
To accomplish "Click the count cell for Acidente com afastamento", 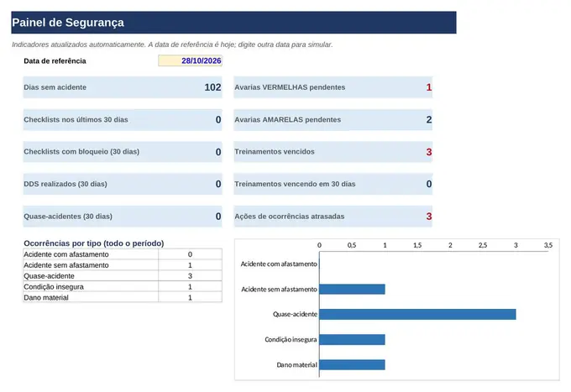I will coord(190,254).
